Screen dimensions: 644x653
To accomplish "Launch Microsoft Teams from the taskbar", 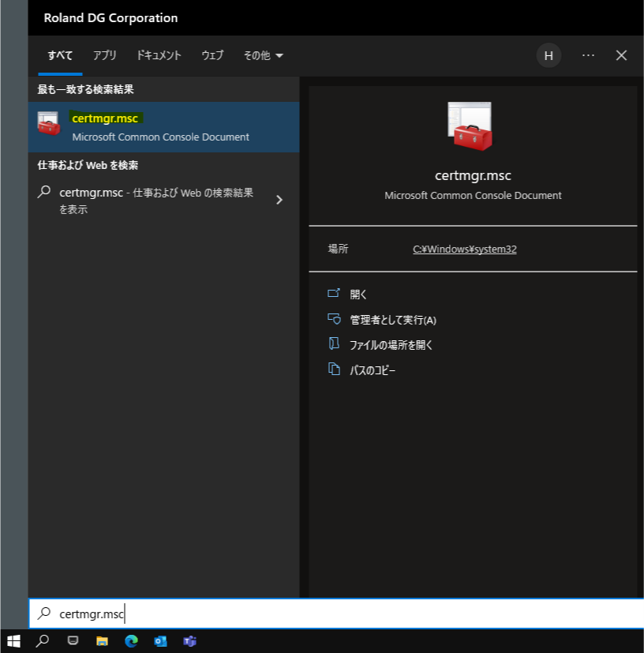I will (x=190, y=641).
